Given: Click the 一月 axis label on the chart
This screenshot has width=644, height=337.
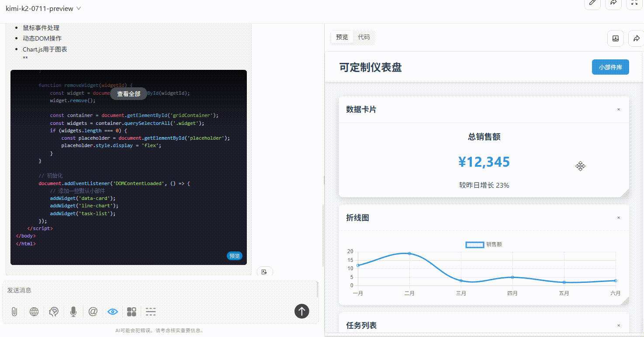Looking at the screenshot, I should tap(358, 293).
